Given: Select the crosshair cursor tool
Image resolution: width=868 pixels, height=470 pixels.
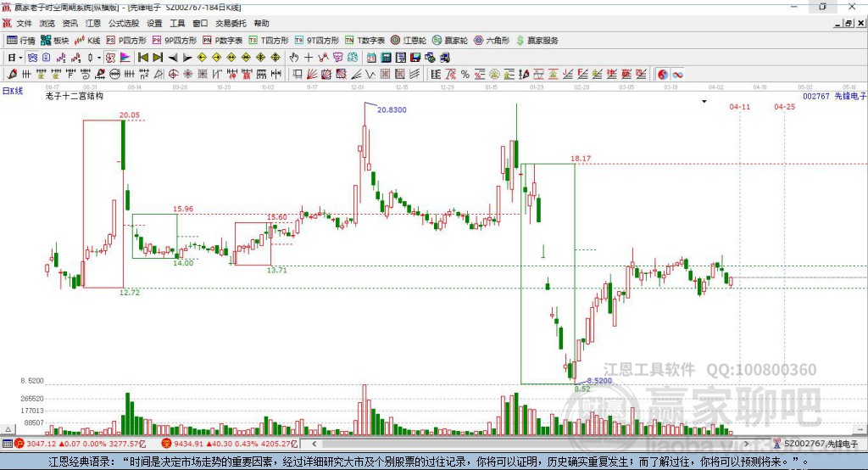Looking at the screenshot, I should 309,58.
